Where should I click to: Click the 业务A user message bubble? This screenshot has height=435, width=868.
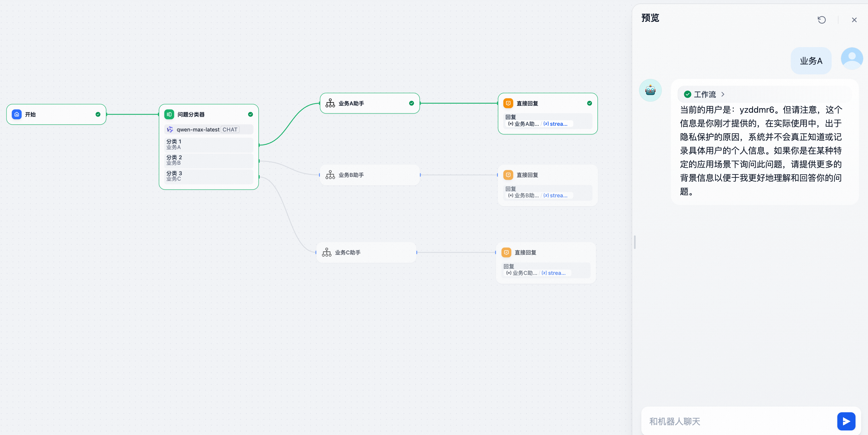point(811,61)
